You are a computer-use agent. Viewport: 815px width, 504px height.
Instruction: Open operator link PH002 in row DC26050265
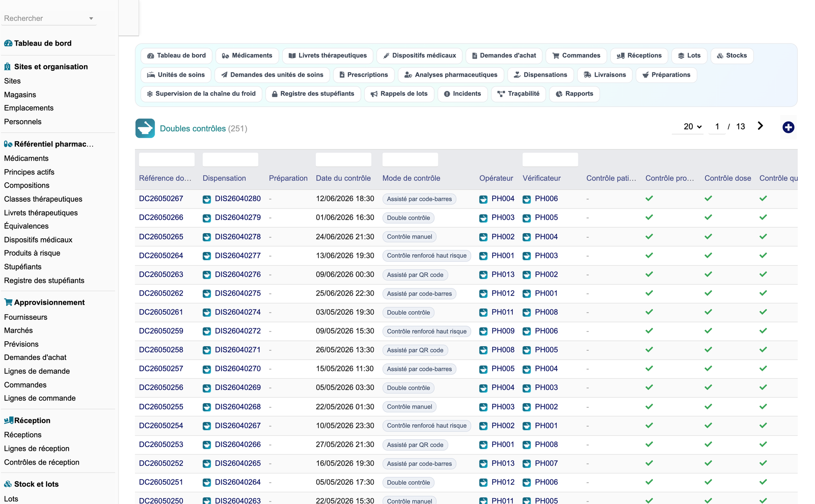pyautogui.click(x=503, y=237)
